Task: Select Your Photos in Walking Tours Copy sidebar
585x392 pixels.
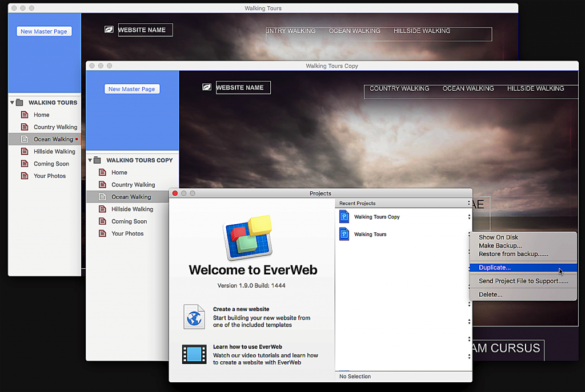Action: (x=127, y=233)
